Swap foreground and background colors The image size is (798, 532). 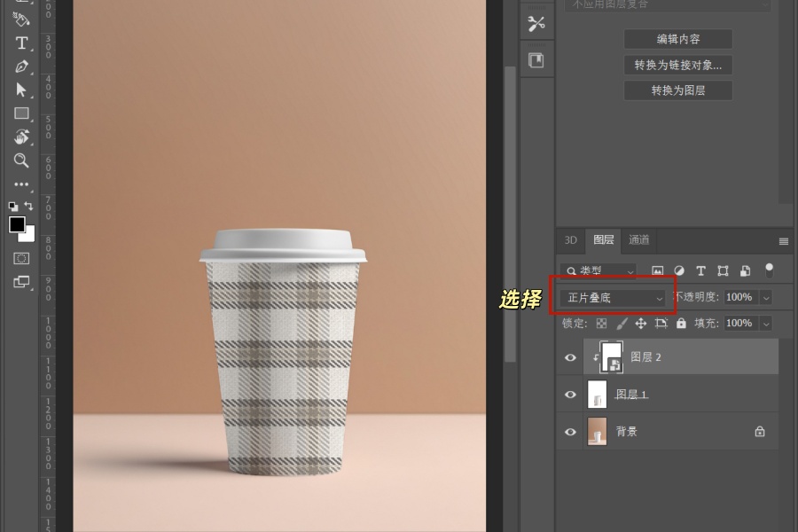coord(29,207)
